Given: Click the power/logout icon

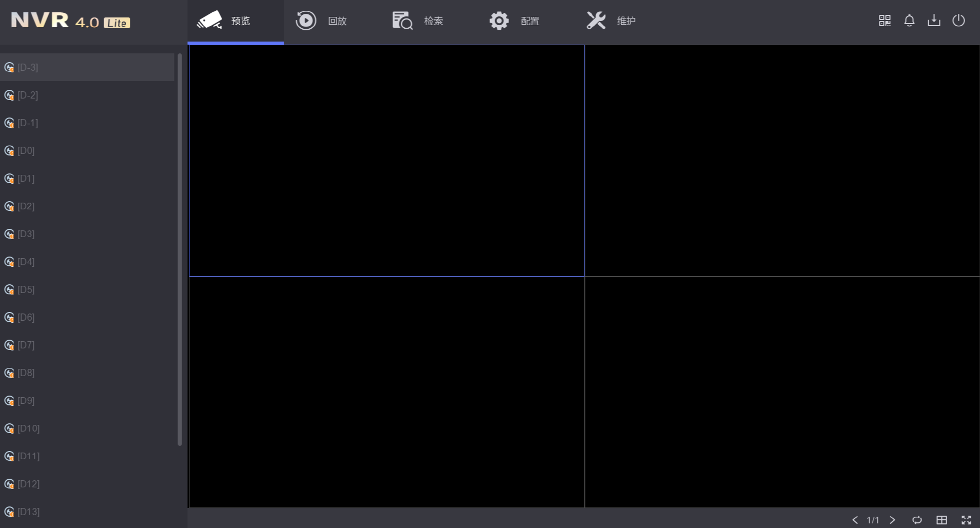Looking at the screenshot, I should point(958,21).
